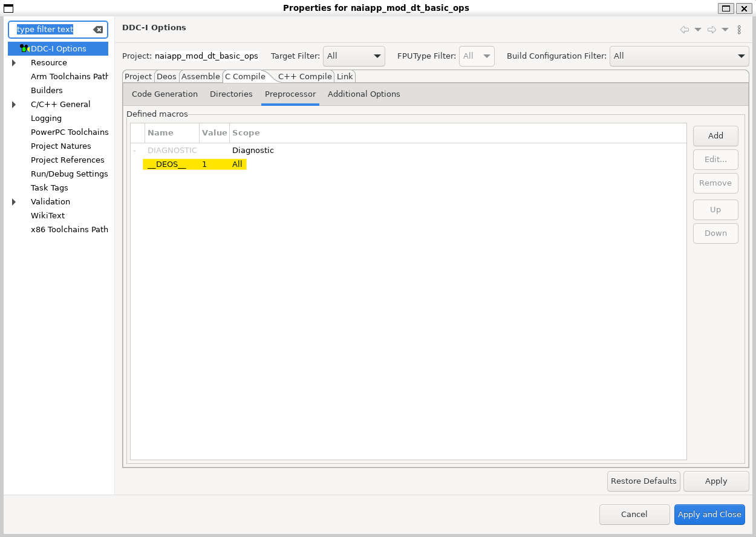Open the view menu three-dot icon
The height and width of the screenshot is (537, 756).
[739, 30]
